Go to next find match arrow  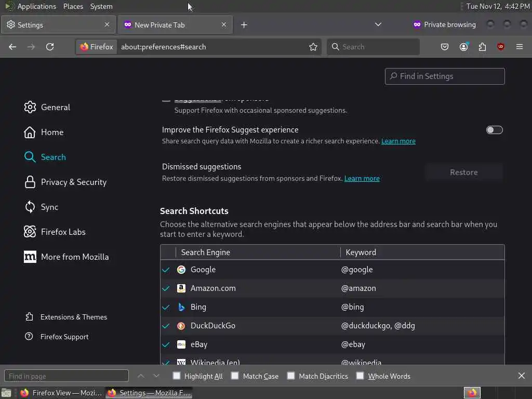(156, 376)
